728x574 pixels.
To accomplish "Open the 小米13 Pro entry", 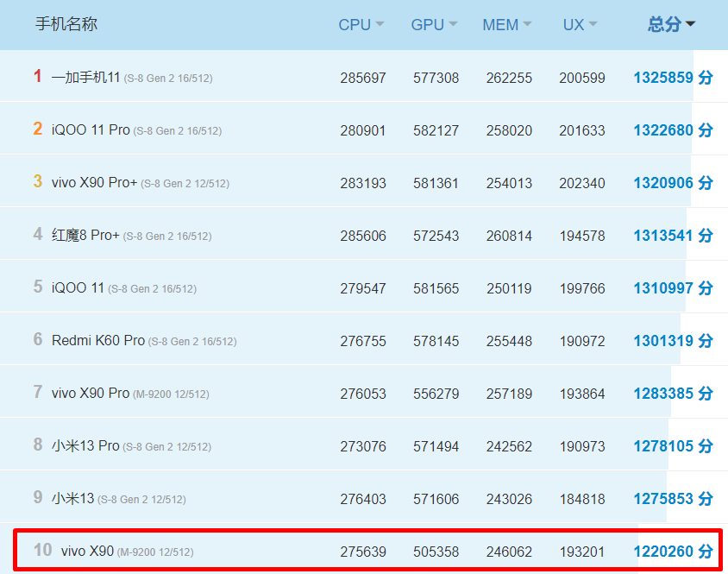I will point(85,445).
